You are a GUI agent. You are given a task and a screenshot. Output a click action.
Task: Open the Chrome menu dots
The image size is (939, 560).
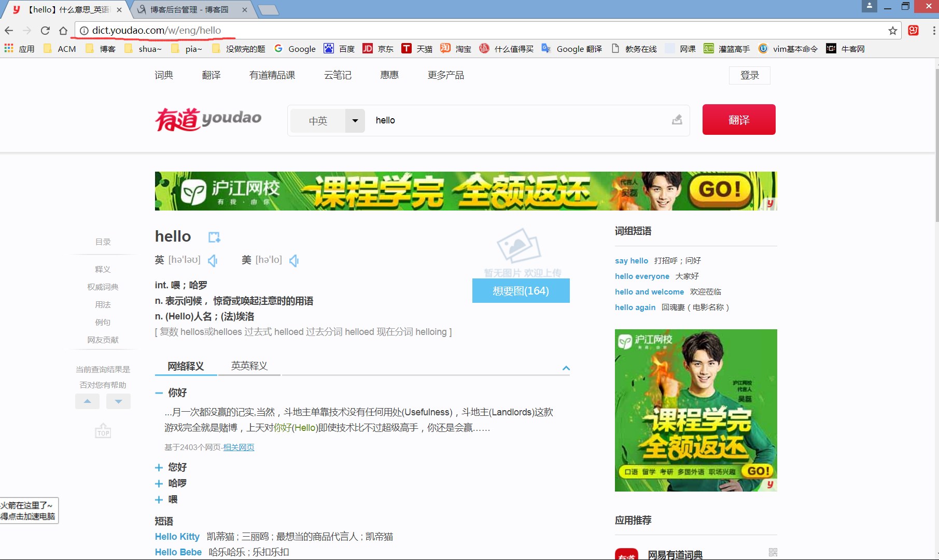(x=934, y=31)
